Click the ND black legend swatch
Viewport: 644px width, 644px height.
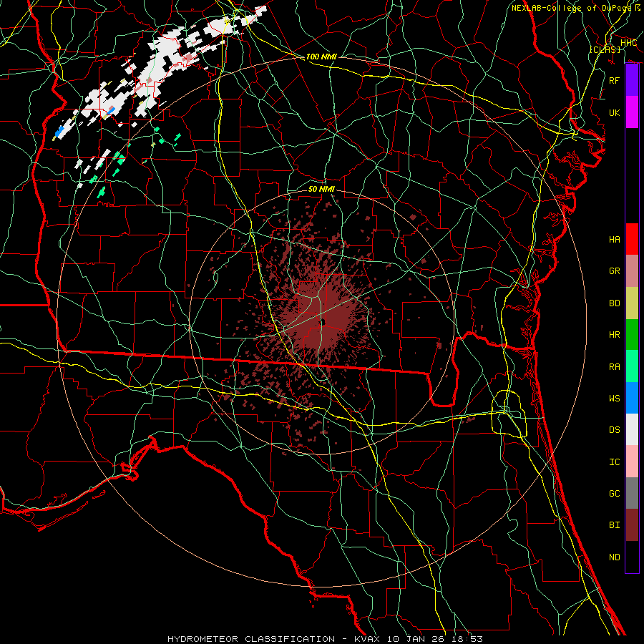(632, 557)
